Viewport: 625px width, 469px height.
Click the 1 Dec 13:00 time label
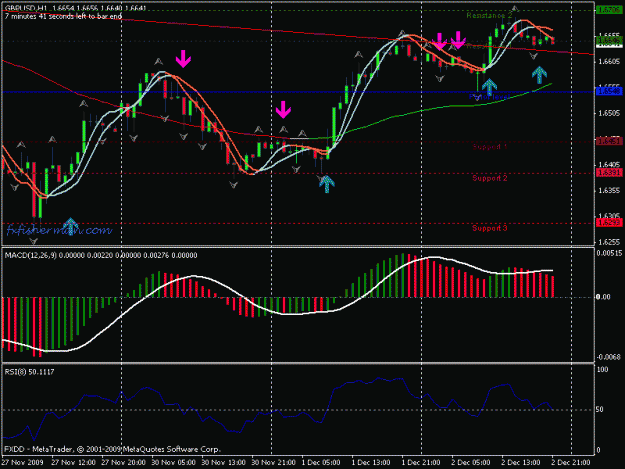pyautogui.click(x=371, y=462)
